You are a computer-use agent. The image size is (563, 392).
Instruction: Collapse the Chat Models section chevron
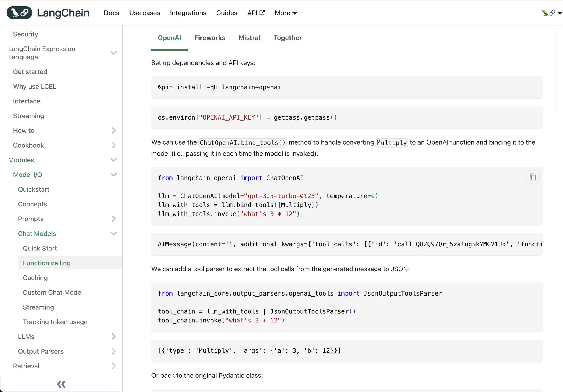tap(114, 234)
